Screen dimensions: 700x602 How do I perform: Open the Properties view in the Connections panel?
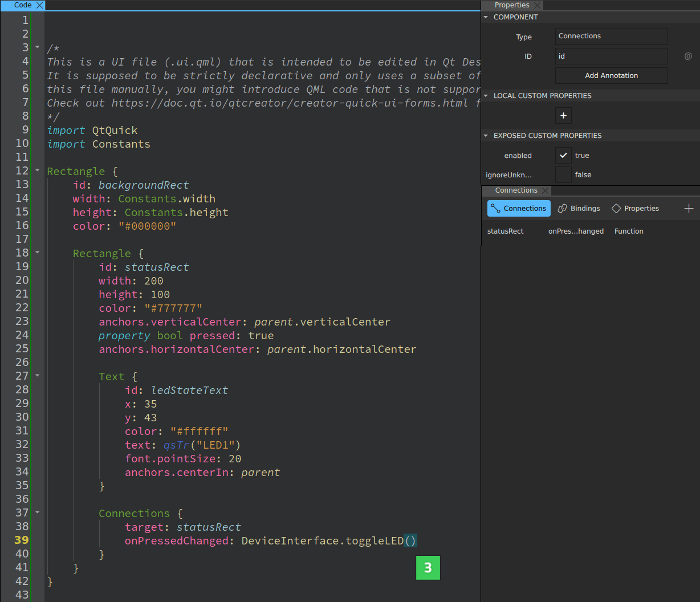[x=635, y=208]
